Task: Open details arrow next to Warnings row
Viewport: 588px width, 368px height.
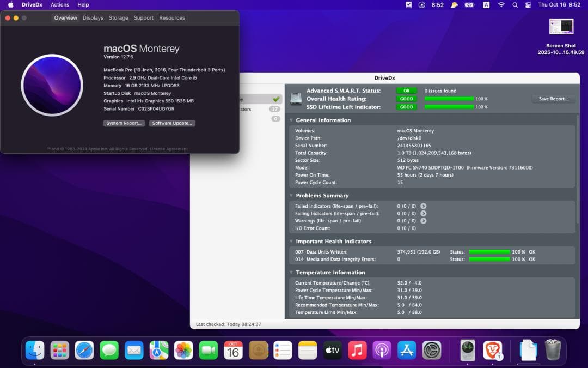Action: [x=424, y=221]
